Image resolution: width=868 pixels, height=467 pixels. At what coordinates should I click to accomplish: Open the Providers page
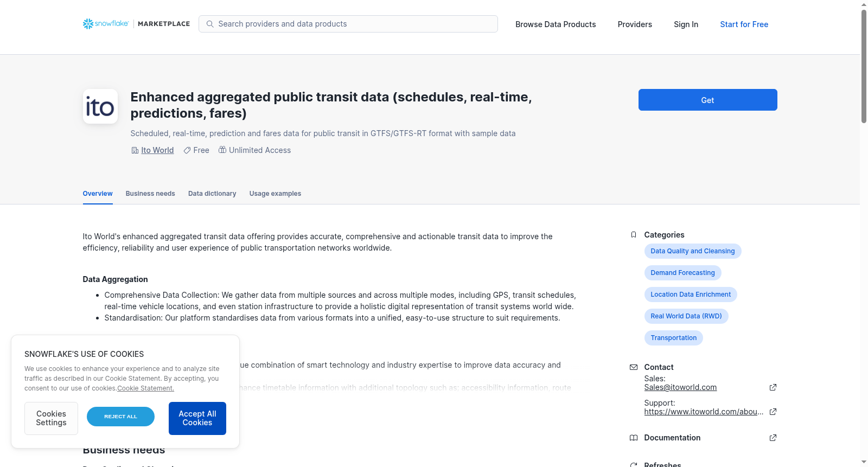pos(635,24)
